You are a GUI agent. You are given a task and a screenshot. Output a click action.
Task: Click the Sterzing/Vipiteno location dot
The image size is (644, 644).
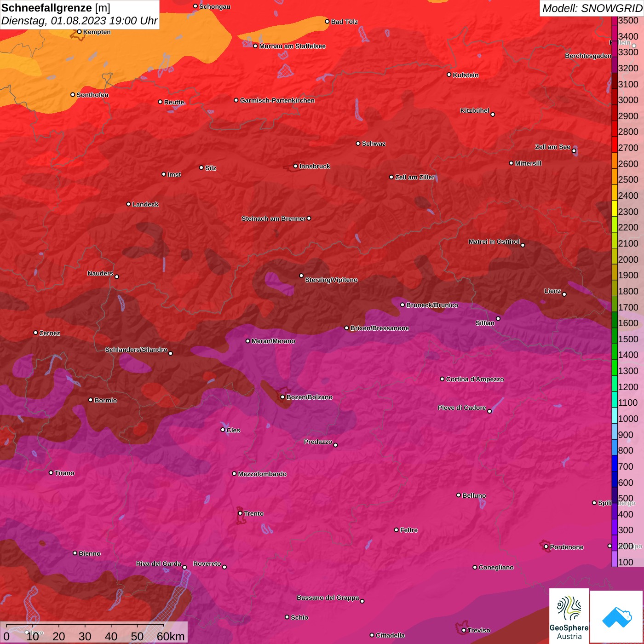click(301, 276)
